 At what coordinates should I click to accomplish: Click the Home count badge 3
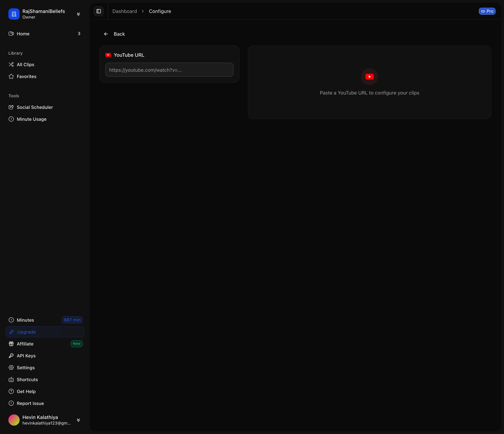(x=79, y=34)
